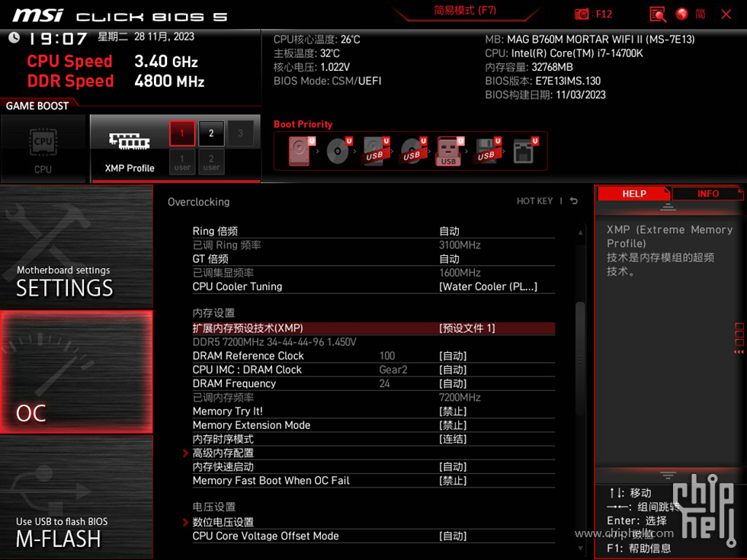This screenshot has width=747, height=560.
Task: Select the USB floppy boot device icon
Action: click(486, 152)
